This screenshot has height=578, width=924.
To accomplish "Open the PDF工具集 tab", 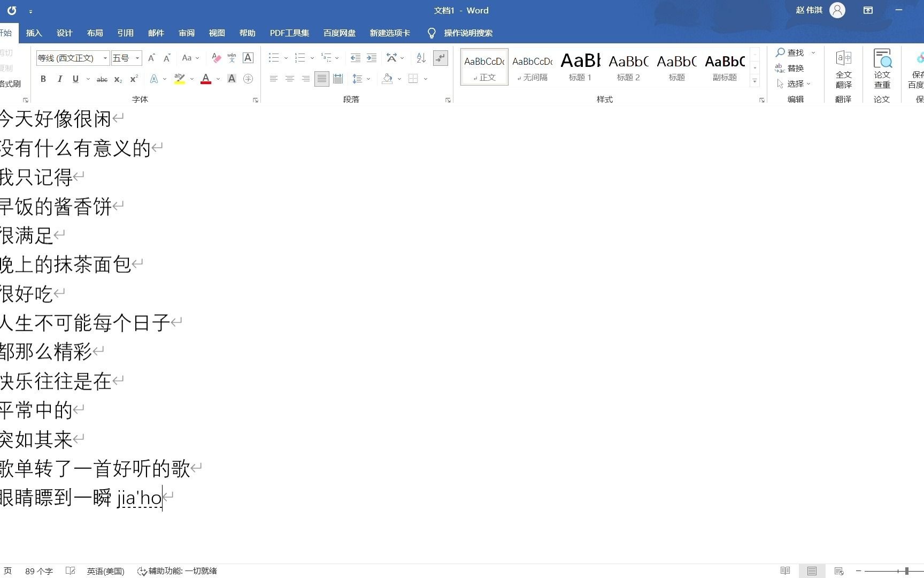I will click(x=289, y=33).
